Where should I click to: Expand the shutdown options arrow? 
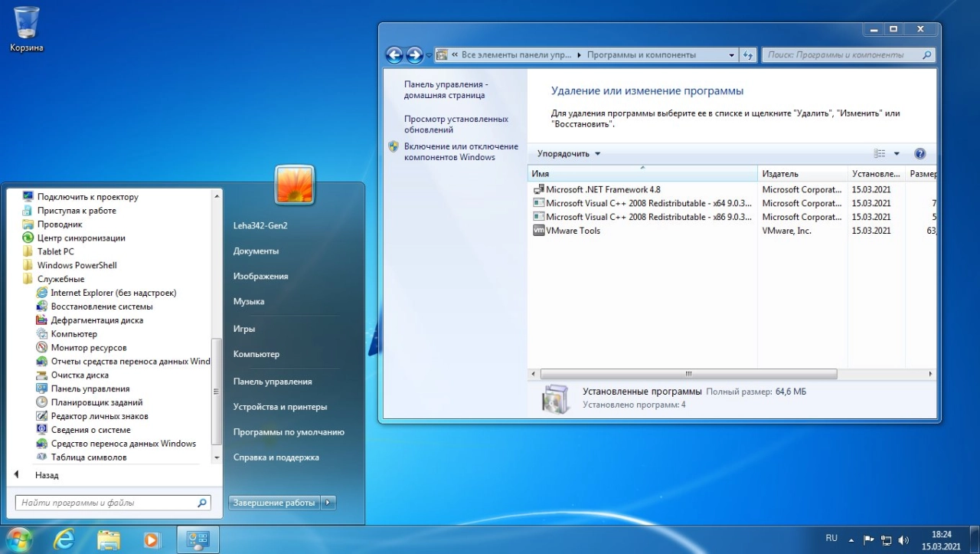point(328,503)
